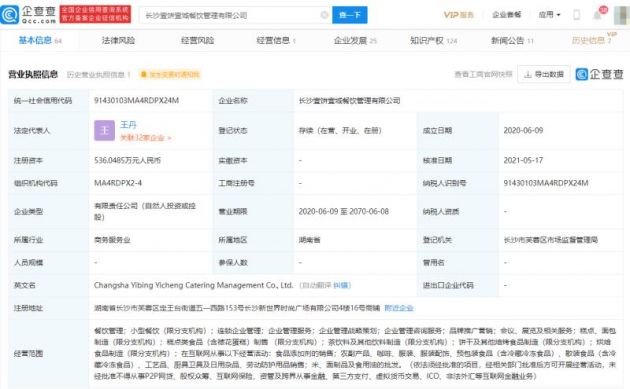630x389 pixels.
Task: Click the orange tag next to 历史营业执照信息
Action: [x=169, y=74]
